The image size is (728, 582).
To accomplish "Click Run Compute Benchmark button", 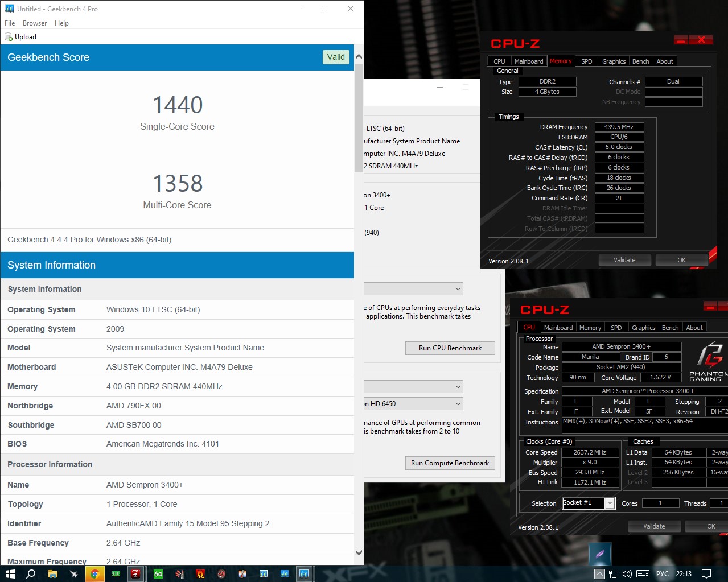I will click(450, 463).
